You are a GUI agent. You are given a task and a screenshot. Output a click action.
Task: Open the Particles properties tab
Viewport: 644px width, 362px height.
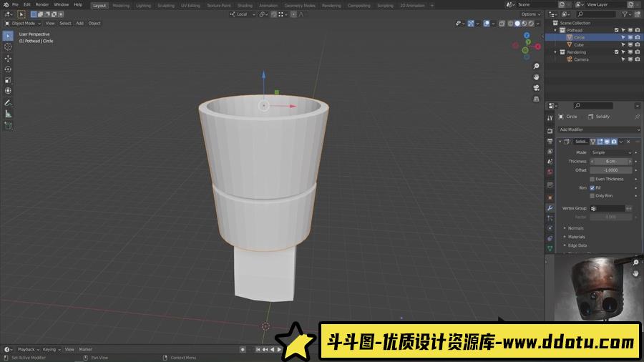(x=550, y=218)
